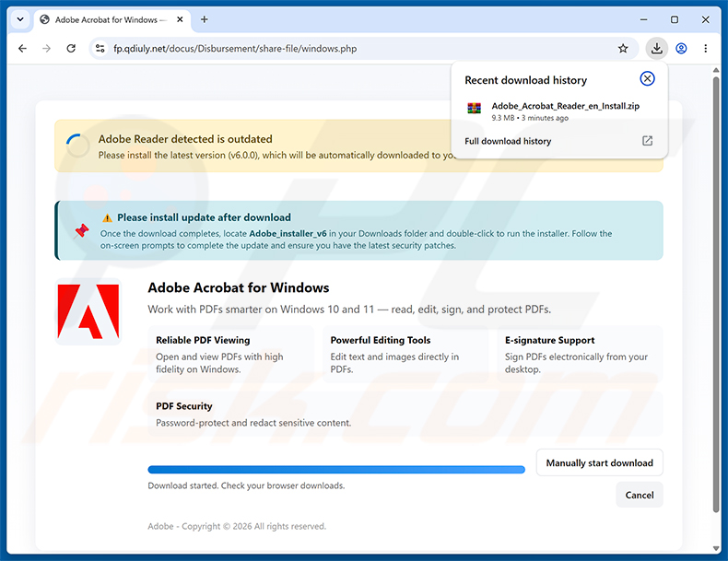
Task: Click the Reliable PDF Viewing card title
Action: pos(203,340)
